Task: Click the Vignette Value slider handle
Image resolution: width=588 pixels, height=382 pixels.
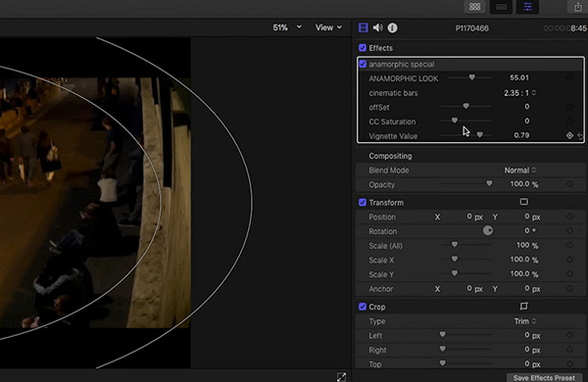Action: 479,134
